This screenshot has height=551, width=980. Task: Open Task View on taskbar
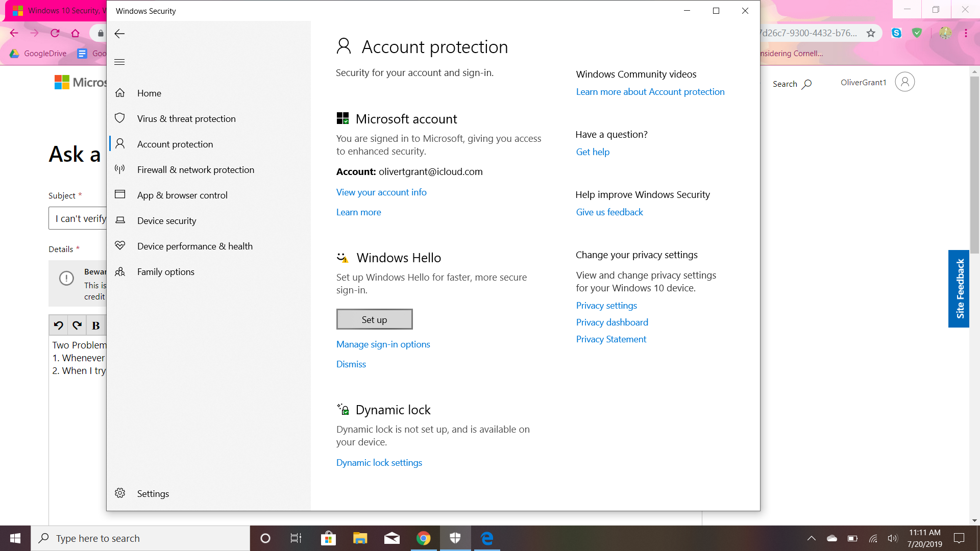pos(296,538)
